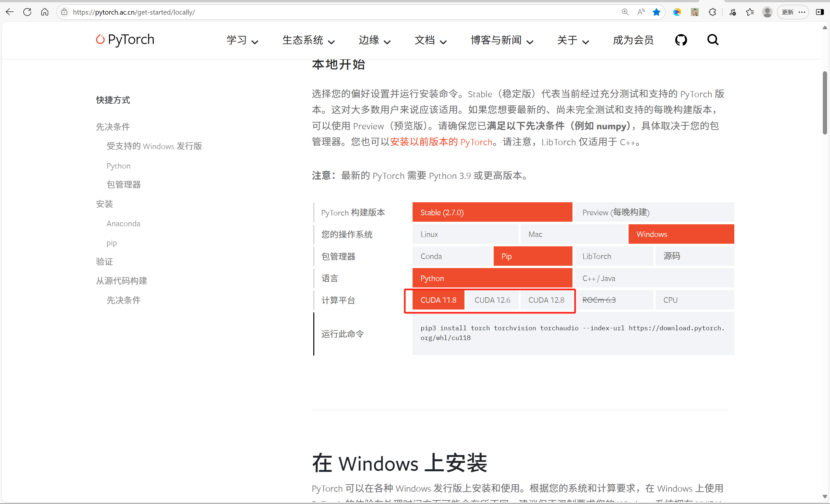The width and height of the screenshot is (830, 504).
Task: Select Linux as operating system
Action: point(465,234)
